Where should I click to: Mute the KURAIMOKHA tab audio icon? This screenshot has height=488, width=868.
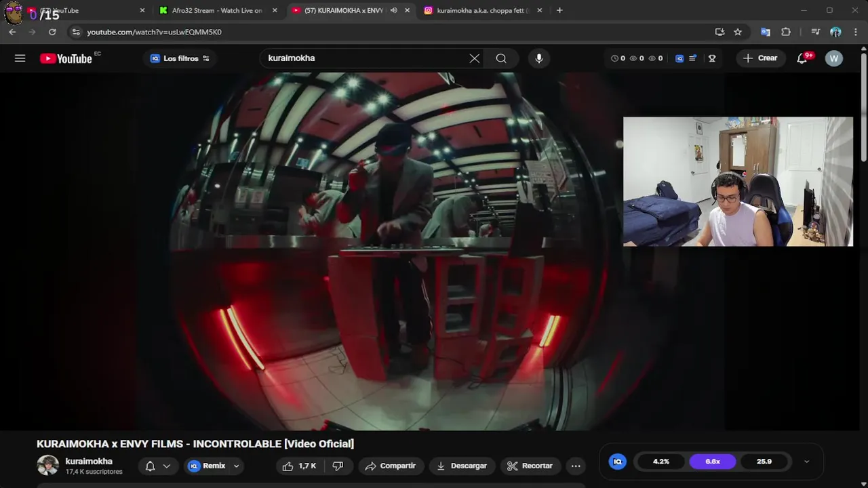click(393, 10)
